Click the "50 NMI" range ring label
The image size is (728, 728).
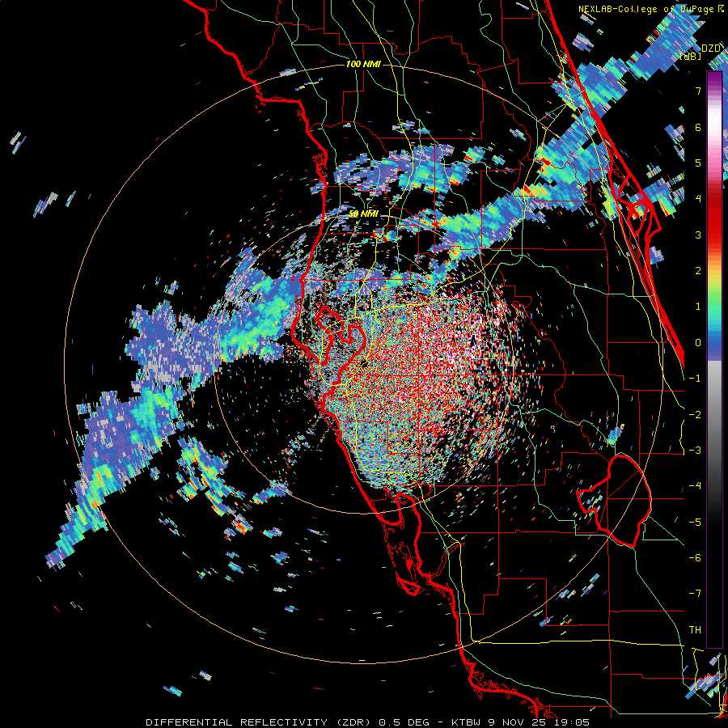tap(363, 214)
